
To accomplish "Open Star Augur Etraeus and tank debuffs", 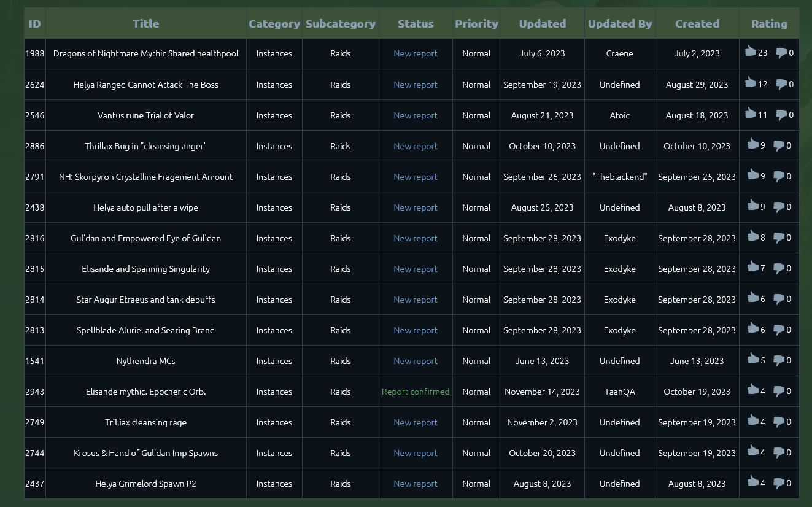I will (x=146, y=300).
